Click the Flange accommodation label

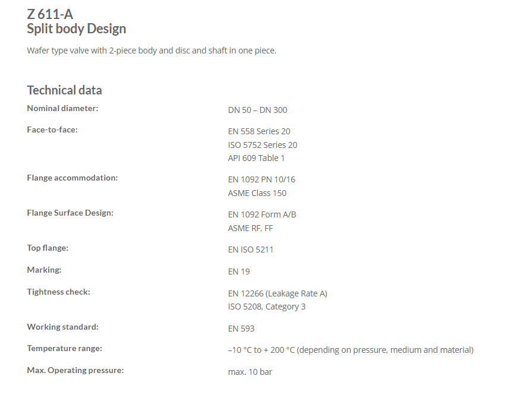coord(73,178)
